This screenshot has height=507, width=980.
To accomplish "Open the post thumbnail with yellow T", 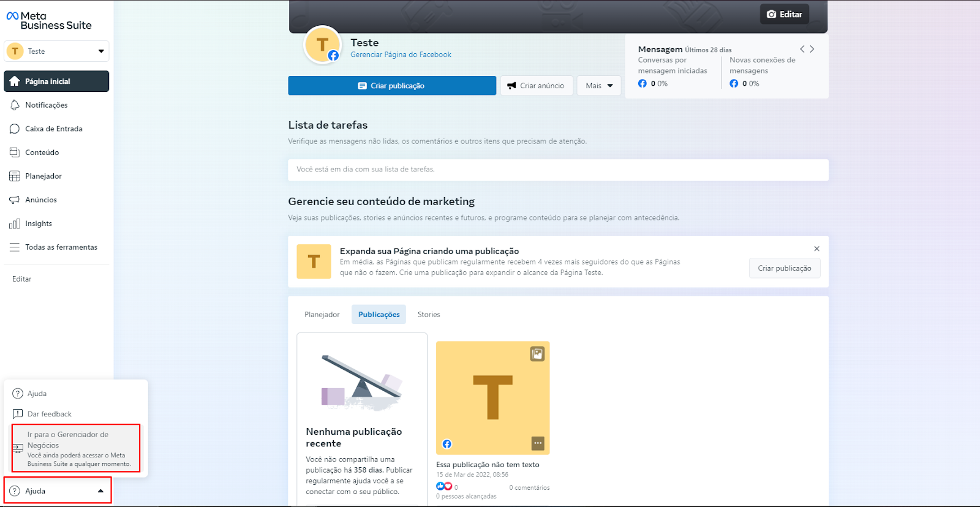I will point(493,398).
